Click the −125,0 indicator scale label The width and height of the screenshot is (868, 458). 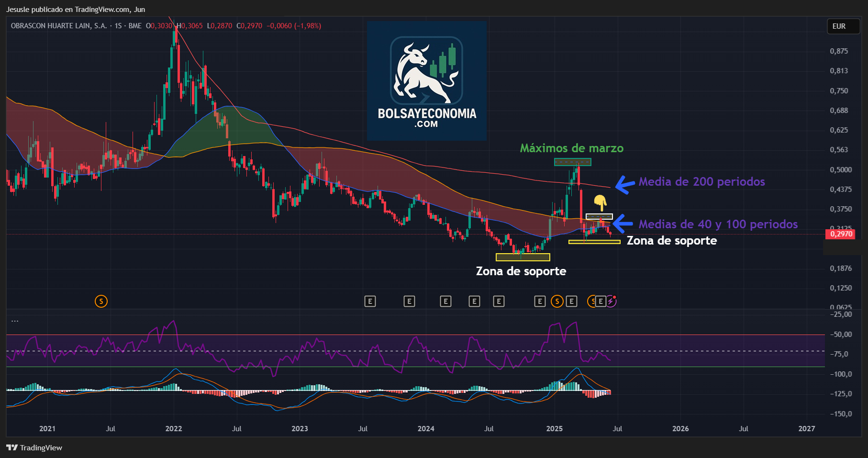pos(840,393)
